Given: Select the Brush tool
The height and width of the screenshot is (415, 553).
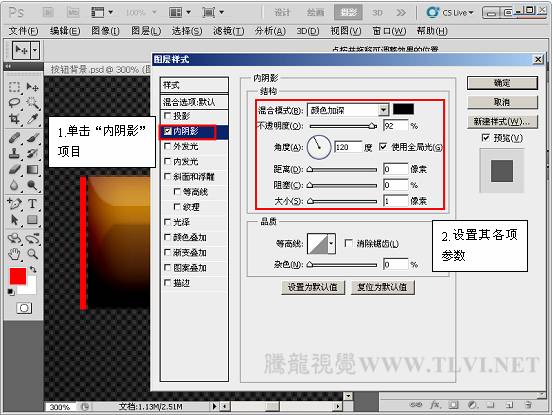Looking at the screenshot, I should tap(32, 138).
